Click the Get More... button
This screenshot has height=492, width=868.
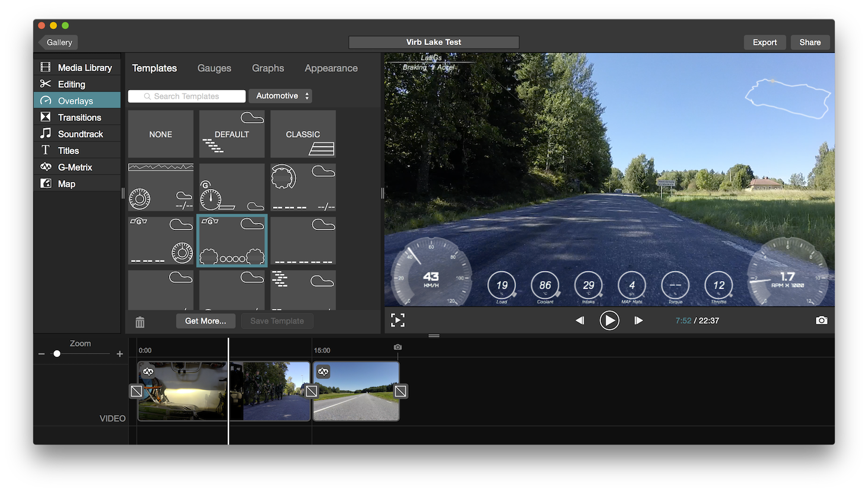point(205,321)
